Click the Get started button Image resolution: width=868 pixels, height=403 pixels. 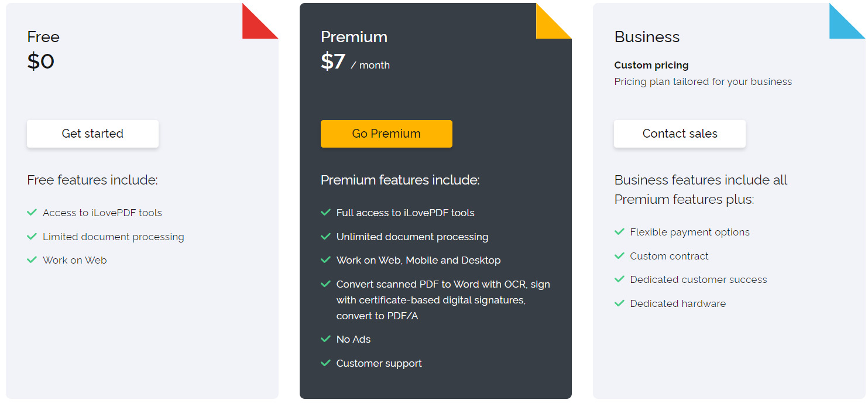[x=92, y=134]
